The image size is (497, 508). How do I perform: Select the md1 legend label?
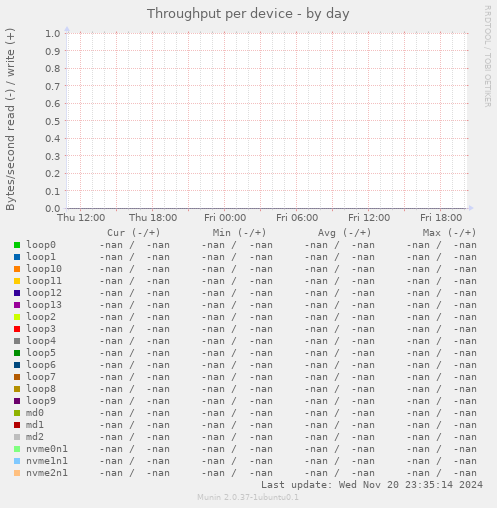(35, 425)
